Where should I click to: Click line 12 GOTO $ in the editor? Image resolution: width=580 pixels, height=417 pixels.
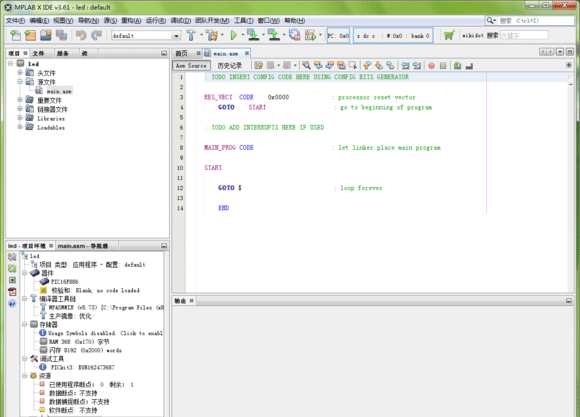click(x=230, y=188)
